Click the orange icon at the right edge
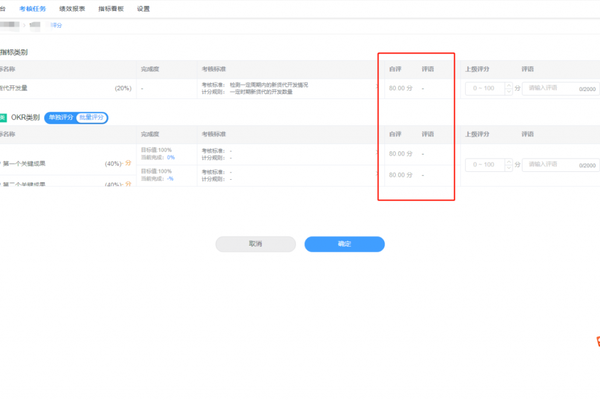The width and height of the screenshot is (600, 400). click(596, 340)
